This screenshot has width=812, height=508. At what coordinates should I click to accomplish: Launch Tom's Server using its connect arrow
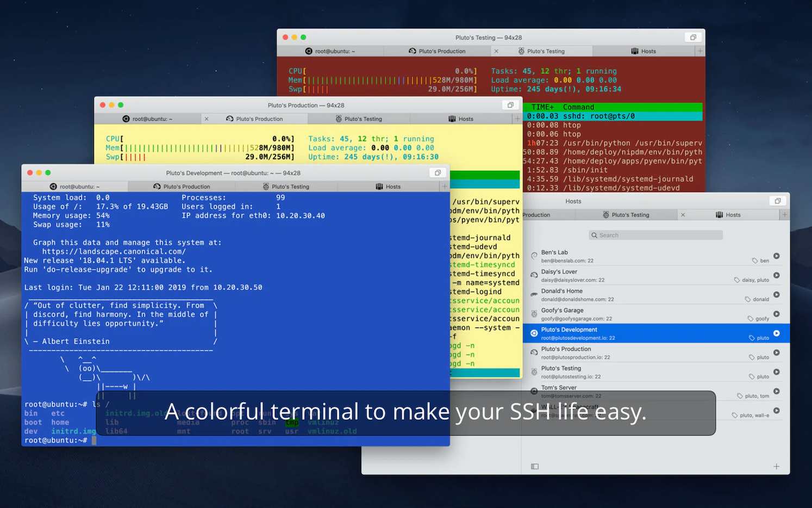point(777,391)
